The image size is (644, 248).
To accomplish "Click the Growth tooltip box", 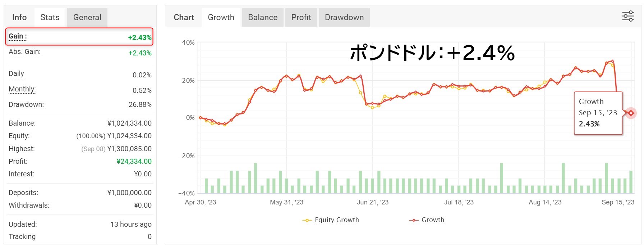I will click(598, 113).
